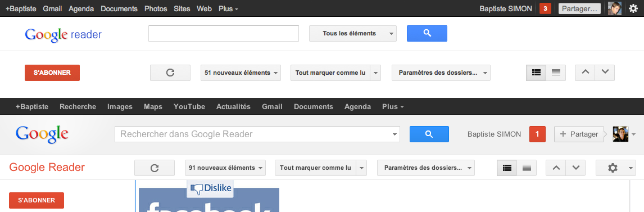Open Images in the lower black bar

tap(120, 106)
